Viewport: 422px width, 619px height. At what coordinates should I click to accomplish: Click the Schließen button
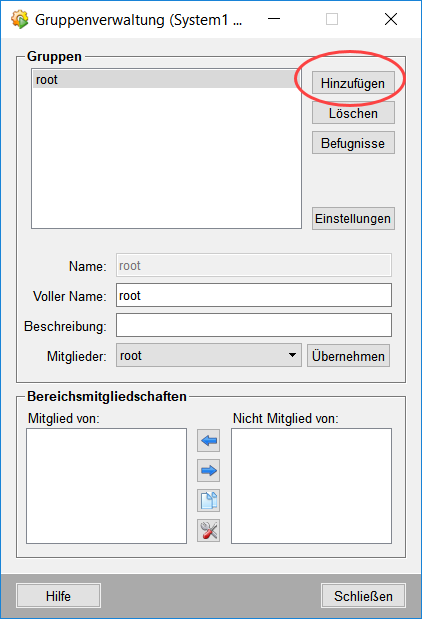click(363, 595)
